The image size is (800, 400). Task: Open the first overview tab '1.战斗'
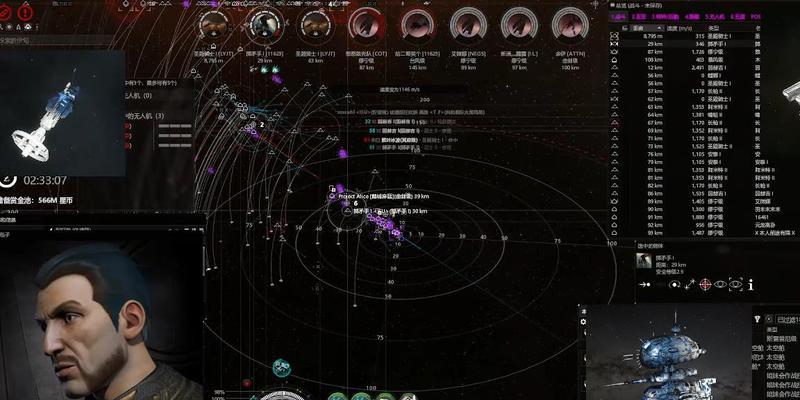[619, 17]
